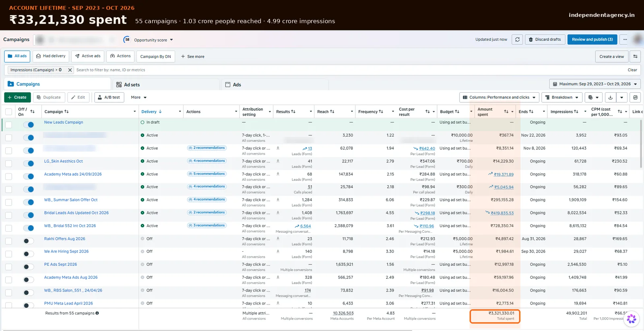Enable the We Are Hiring Sept 2026 toggle
The height and width of the screenshot is (331, 644).
point(28,254)
